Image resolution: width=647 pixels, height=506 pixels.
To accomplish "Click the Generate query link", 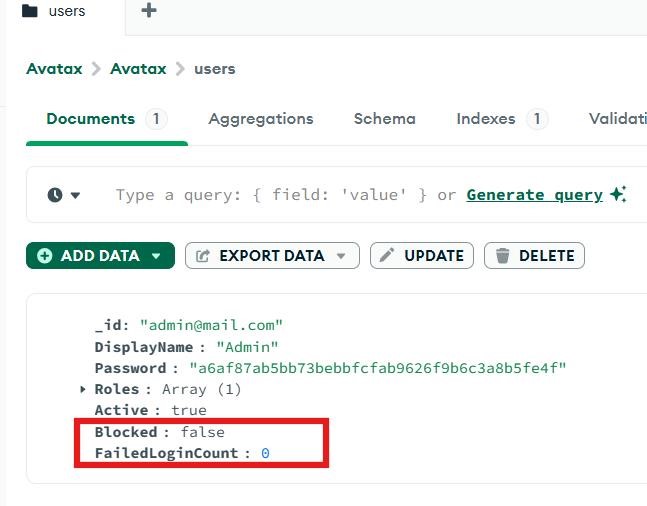I will coord(534,195).
